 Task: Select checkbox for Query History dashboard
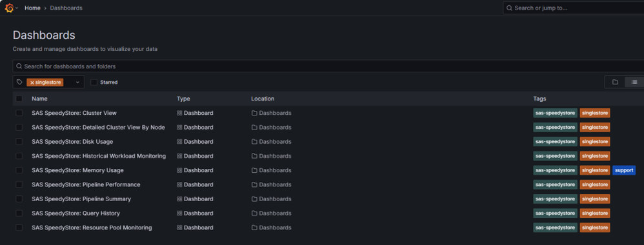(19, 213)
